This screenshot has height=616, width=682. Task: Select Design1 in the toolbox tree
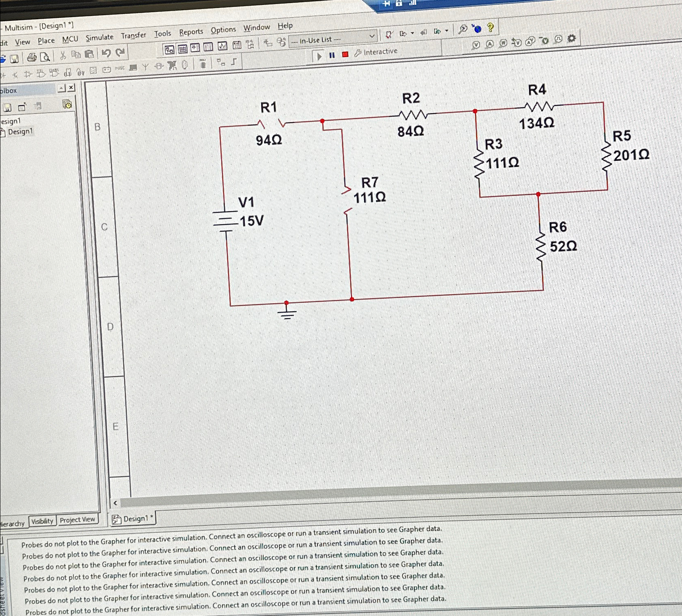tap(20, 131)
